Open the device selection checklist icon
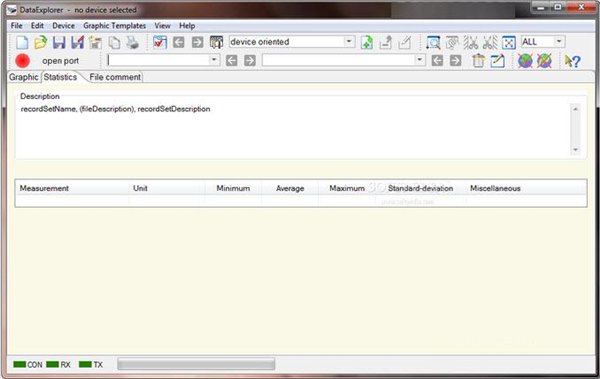 (160, 42)
